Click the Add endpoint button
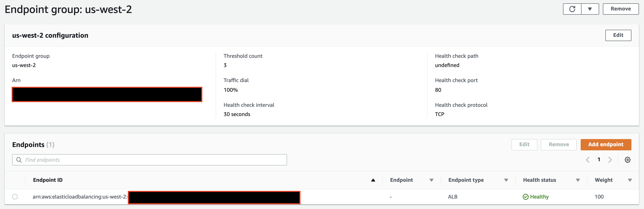The width and height of the screenshot is (644, 209). [605, 144]
